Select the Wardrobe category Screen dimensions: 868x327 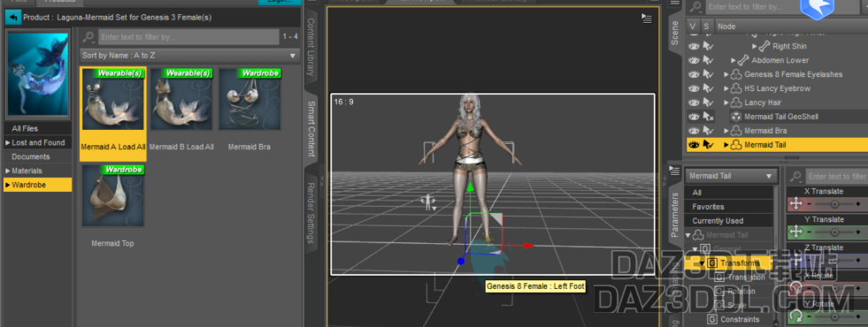tap(38, 185)
